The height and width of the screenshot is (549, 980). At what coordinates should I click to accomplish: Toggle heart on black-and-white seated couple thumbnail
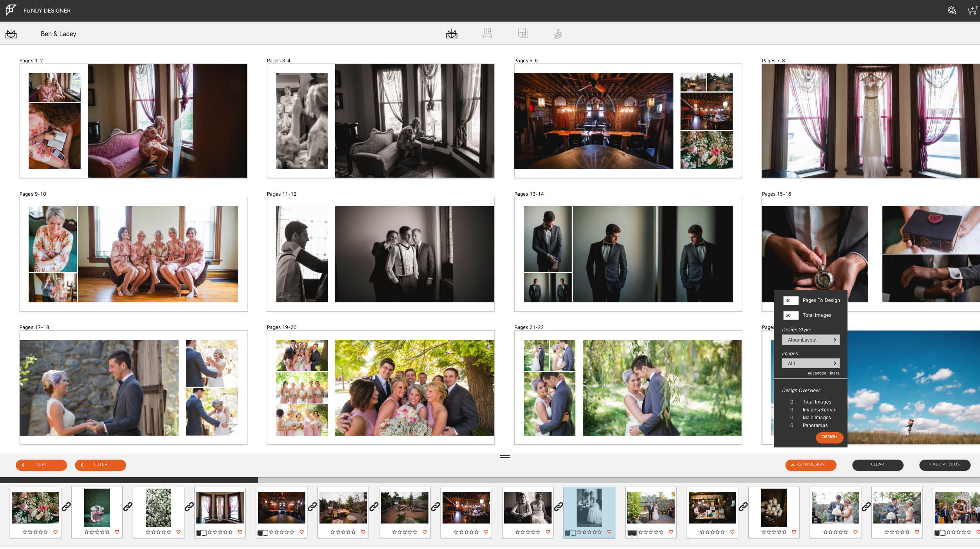pyautogui.click(x=548, y=532)
